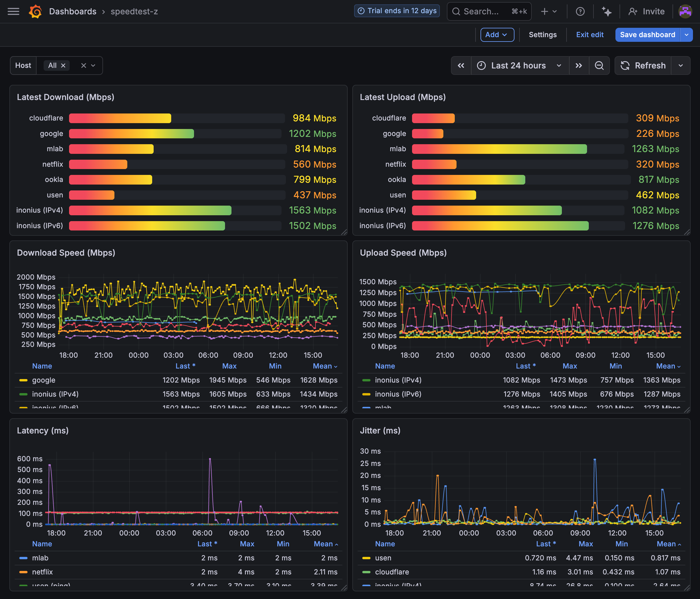Focus the Search input field

[x=489, y=11]
